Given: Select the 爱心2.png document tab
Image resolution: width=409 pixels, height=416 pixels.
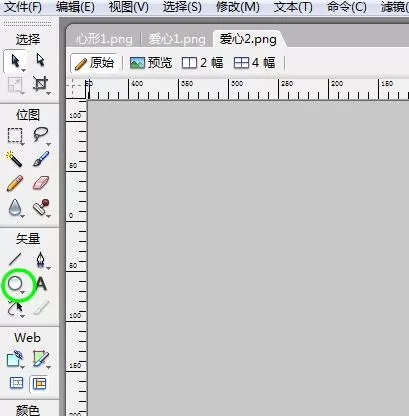Looking at the screenshot, I should (248, 39).
